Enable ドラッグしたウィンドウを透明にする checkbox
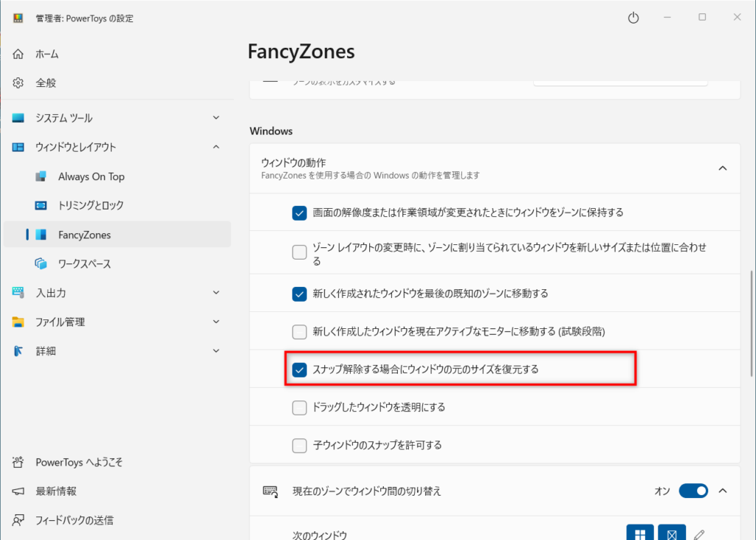The height and width of the screenshot is (540, 756). pyautogui.click(x=300, y=407)
